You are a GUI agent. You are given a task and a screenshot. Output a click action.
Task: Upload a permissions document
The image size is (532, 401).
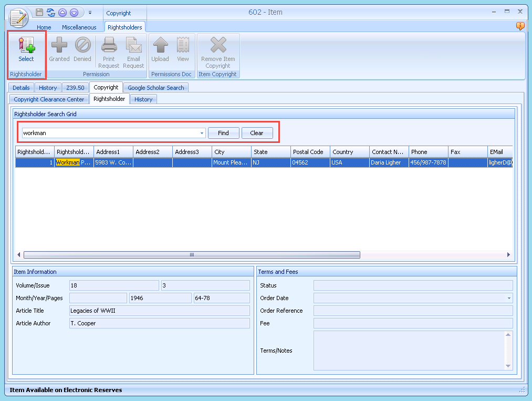tap(160, 51)
